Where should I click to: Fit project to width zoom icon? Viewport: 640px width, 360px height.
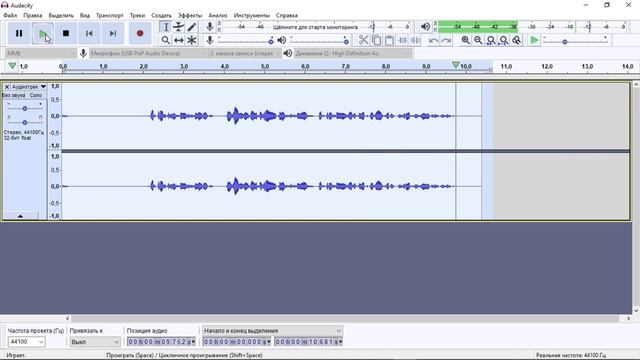point(504,40)
